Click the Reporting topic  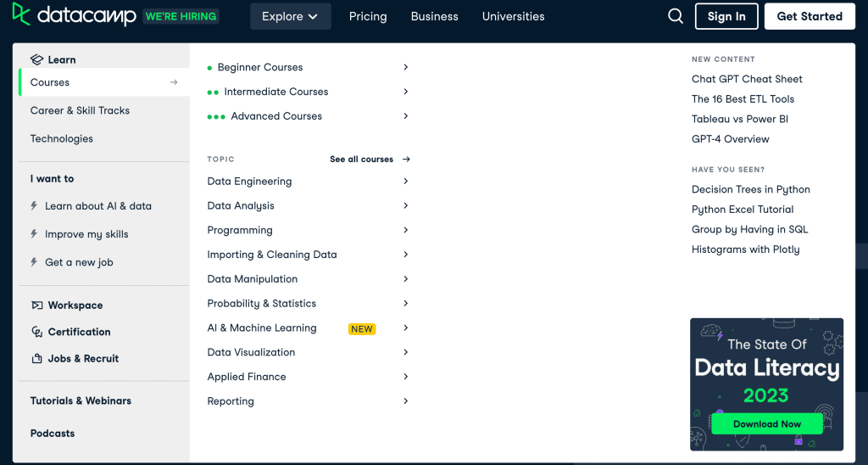(x=231, y=401)
